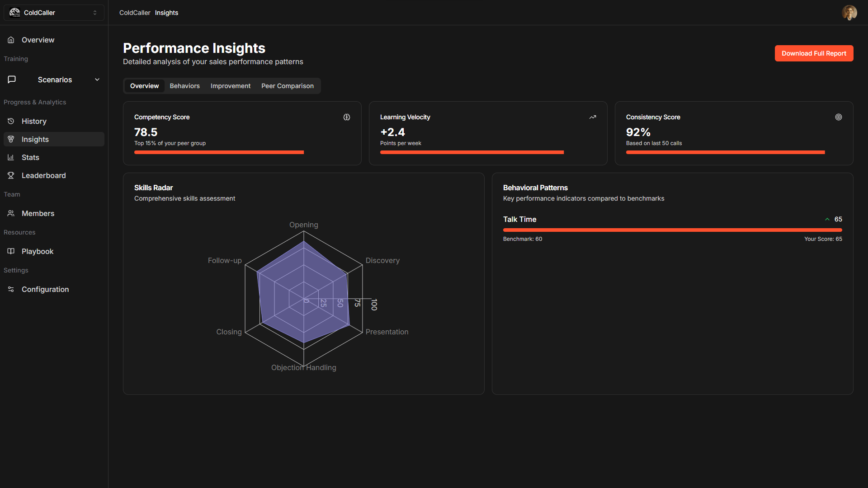Open Configuration settings page
The image size is (868, 488).
(45, 289)
